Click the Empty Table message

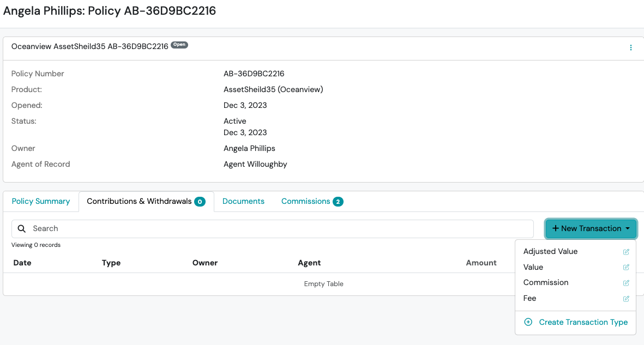point(324,284)
